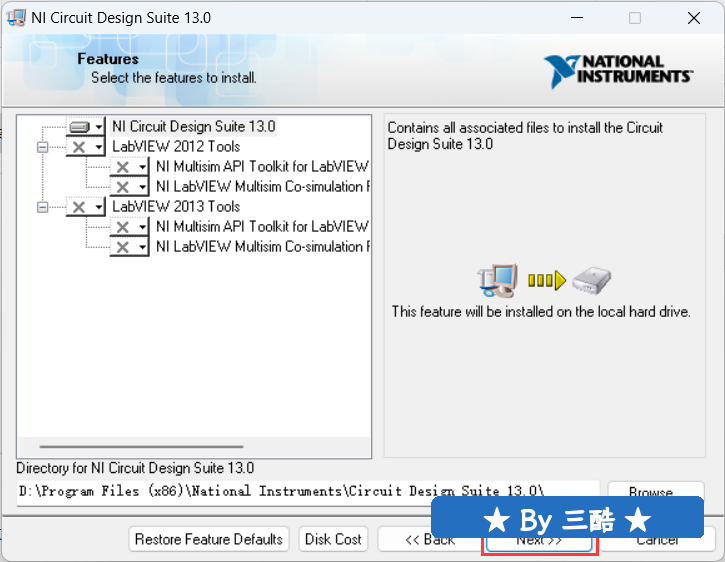Select NI LabVIEW Multisim Co-simulation text under LabVIEW 2013

pyautogui.click(x=263, y=246)
